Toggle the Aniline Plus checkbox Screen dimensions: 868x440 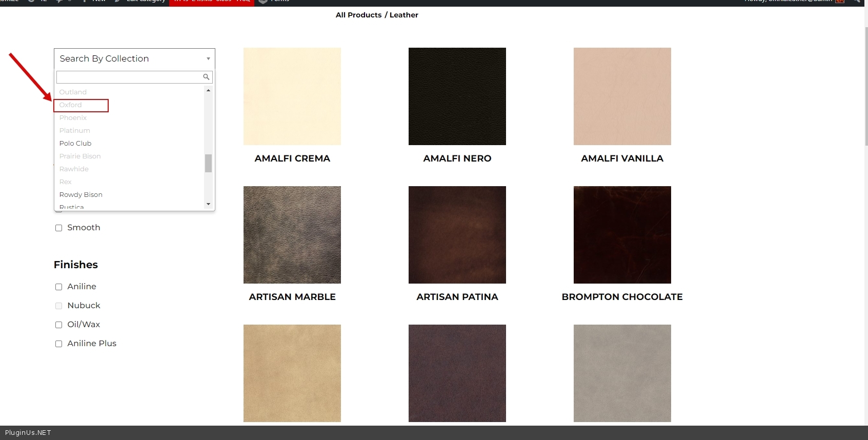(58, 344)
